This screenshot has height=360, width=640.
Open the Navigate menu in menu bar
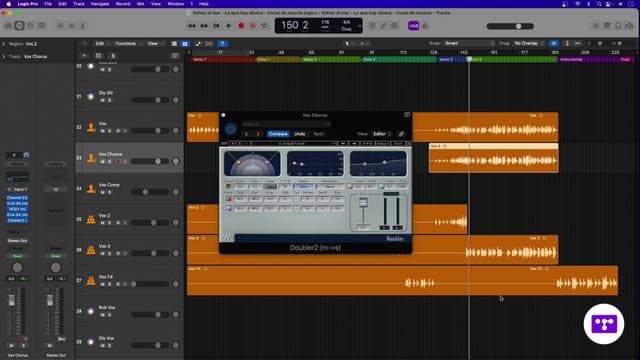coord(100,4)
